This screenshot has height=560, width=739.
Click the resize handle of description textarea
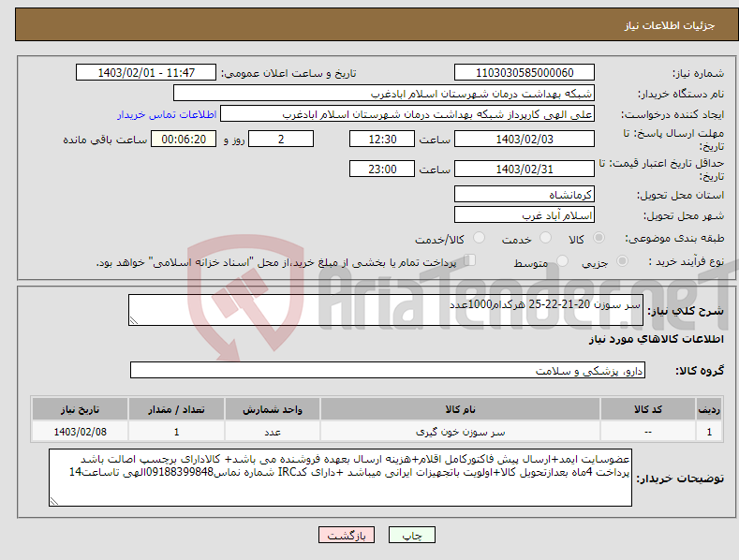(134, 320)
